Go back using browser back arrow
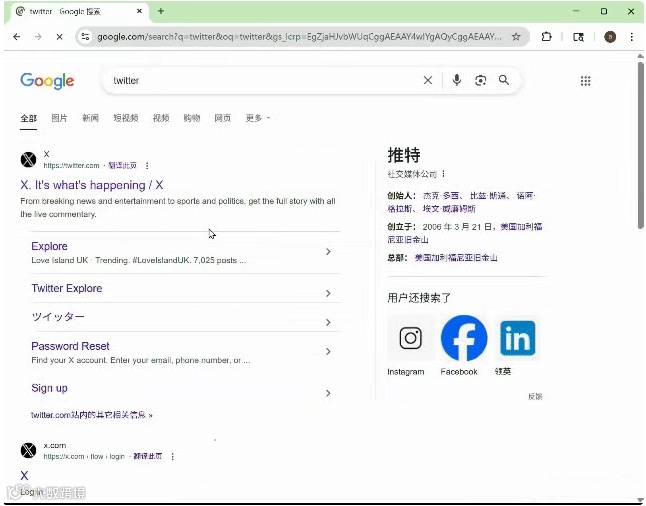 [x=17, y=37]
